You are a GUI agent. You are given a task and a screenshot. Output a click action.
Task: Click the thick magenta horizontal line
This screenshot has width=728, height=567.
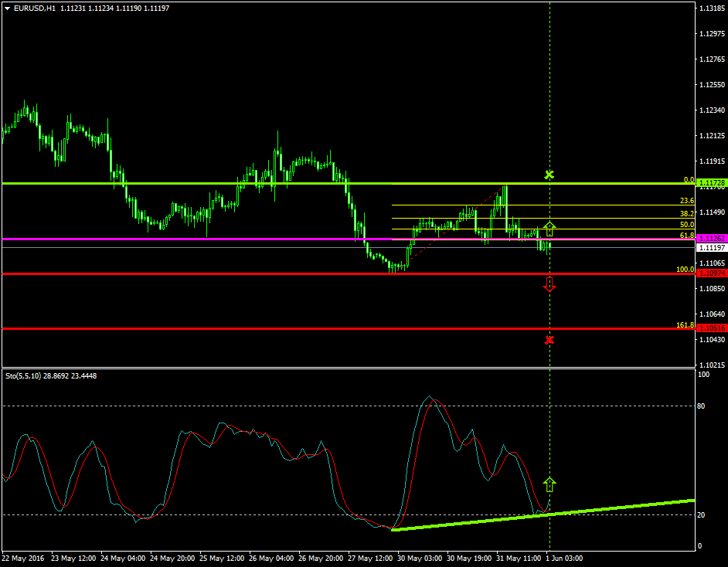tap(232, 237)
